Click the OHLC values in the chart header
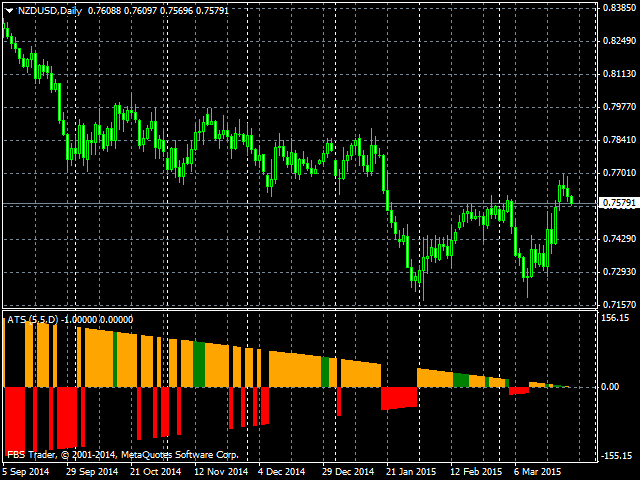Viewport: 640px width, 480px height. [x=144, y=10]
